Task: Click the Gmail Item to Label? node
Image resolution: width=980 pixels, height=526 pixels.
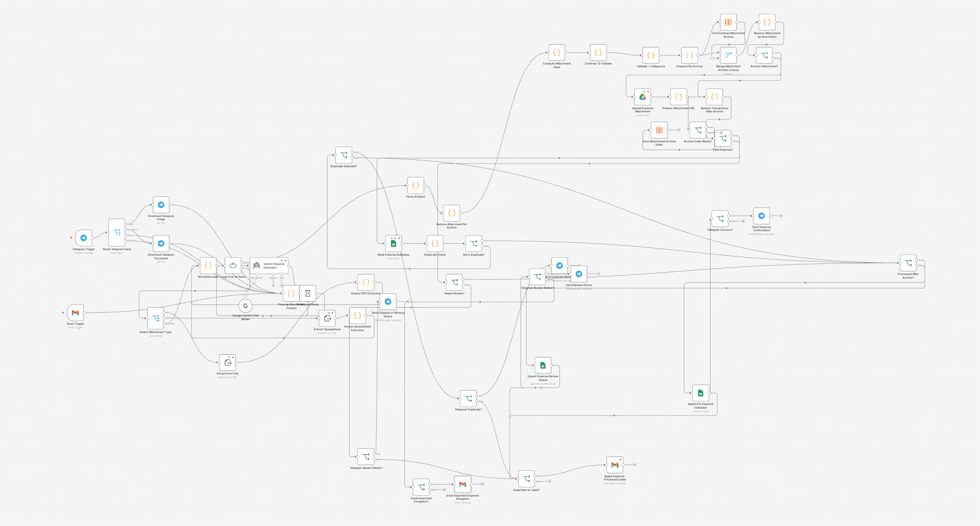Action: [x=526, y=479]
